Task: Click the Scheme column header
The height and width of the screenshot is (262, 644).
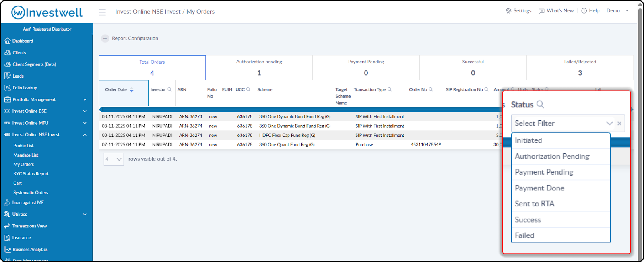Action: coord(265,90)
